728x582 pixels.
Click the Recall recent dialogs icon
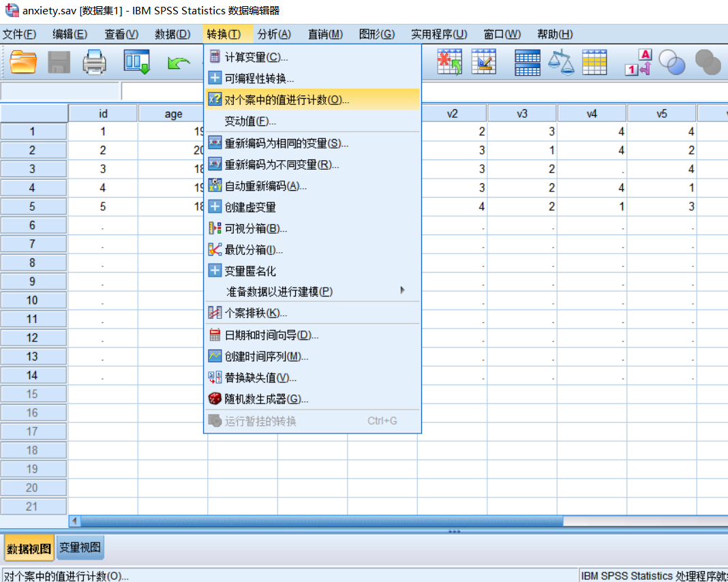coord(136,62)
